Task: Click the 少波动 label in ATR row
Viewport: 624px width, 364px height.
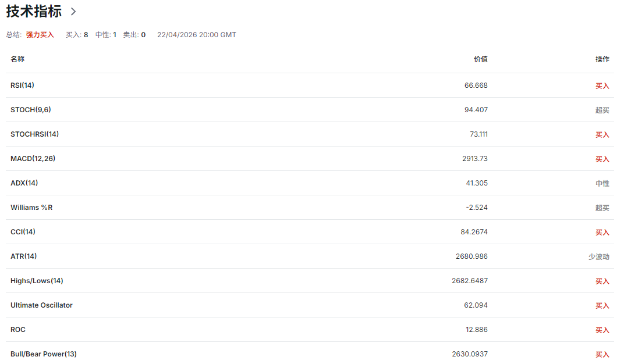Action: (x=598, y=257)
